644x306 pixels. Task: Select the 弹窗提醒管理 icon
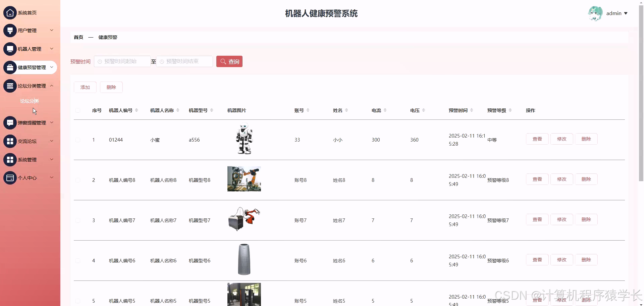(x=10, y=122)
